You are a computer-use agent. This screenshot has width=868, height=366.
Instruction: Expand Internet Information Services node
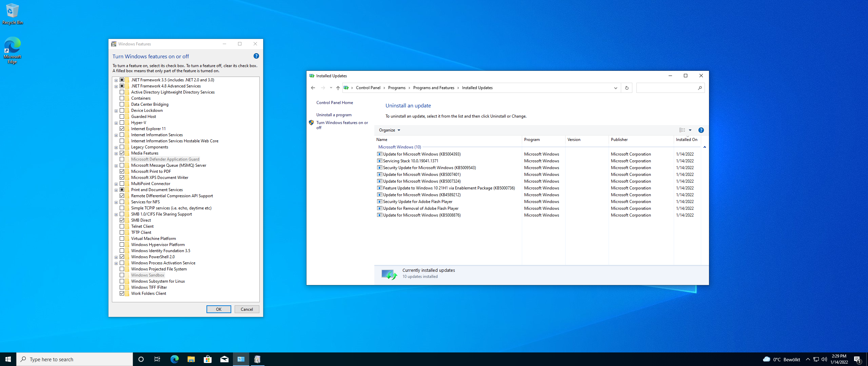116,135
